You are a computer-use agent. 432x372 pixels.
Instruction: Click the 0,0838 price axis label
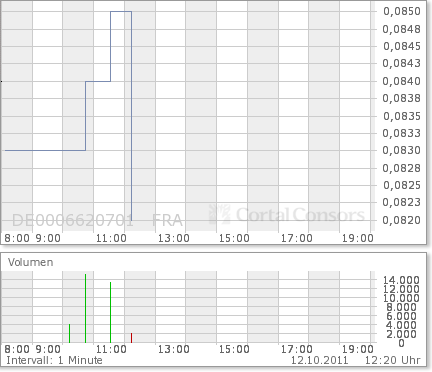[402, 98]
